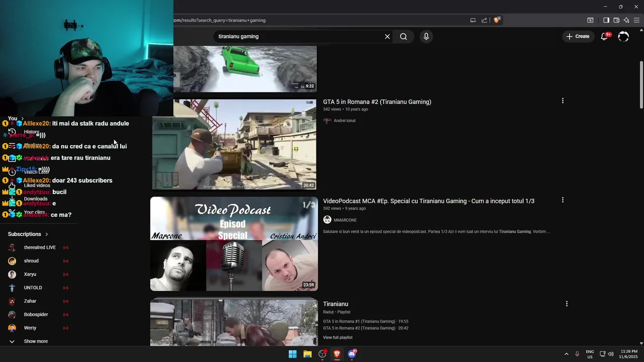The width and height of the screenshot is (644, 362).
Task: Open VideoPodcast MCA Ep. Special video title
Action: (429, 201)
